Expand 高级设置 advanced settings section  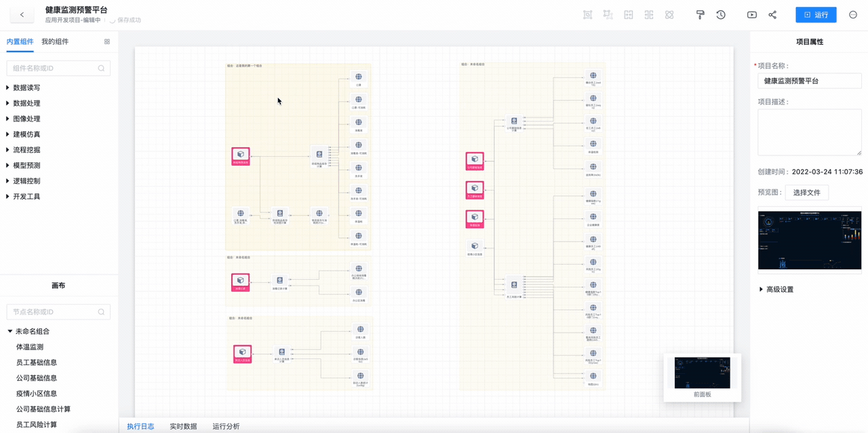(x=779, y=289)
